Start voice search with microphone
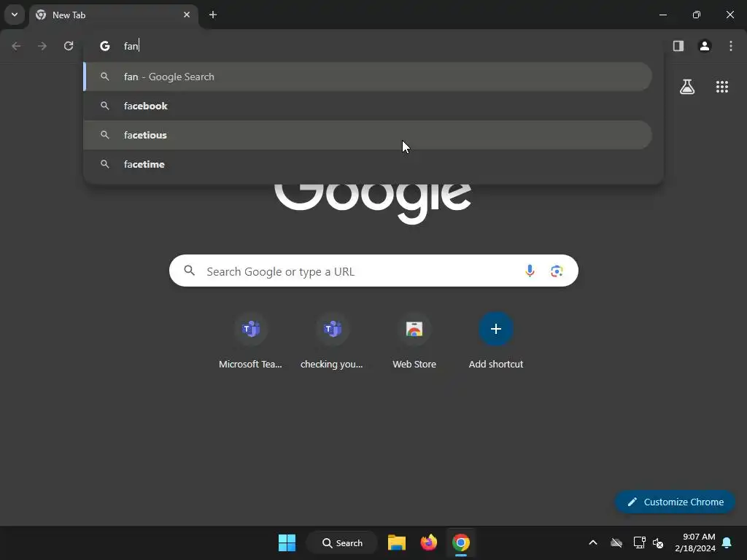747x560 pixels. [x=530, y=271]
